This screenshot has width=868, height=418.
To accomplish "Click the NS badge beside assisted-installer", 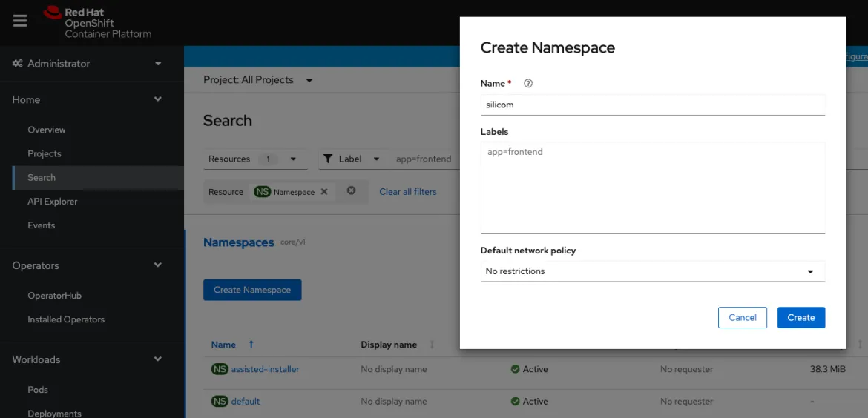I will [220, 369].
